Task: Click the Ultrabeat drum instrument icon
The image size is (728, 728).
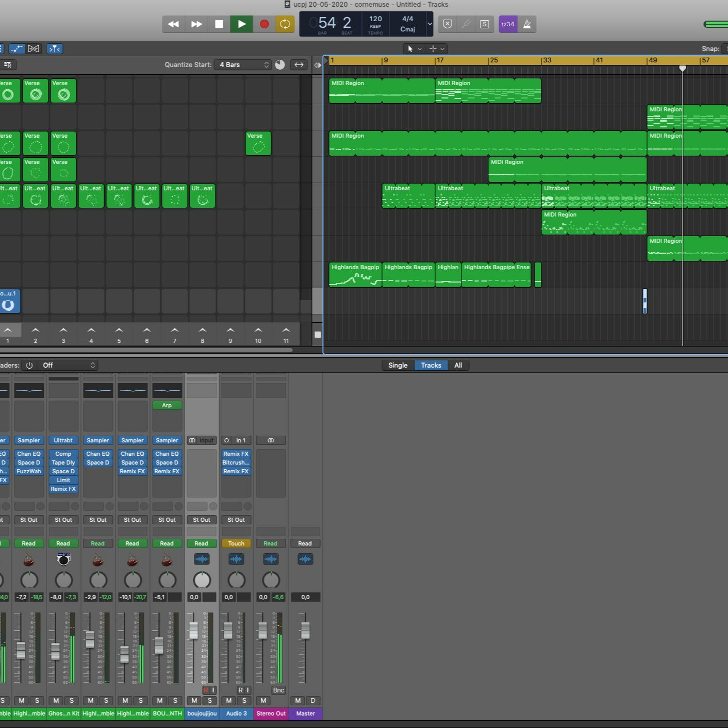Action: coord(63,560)
